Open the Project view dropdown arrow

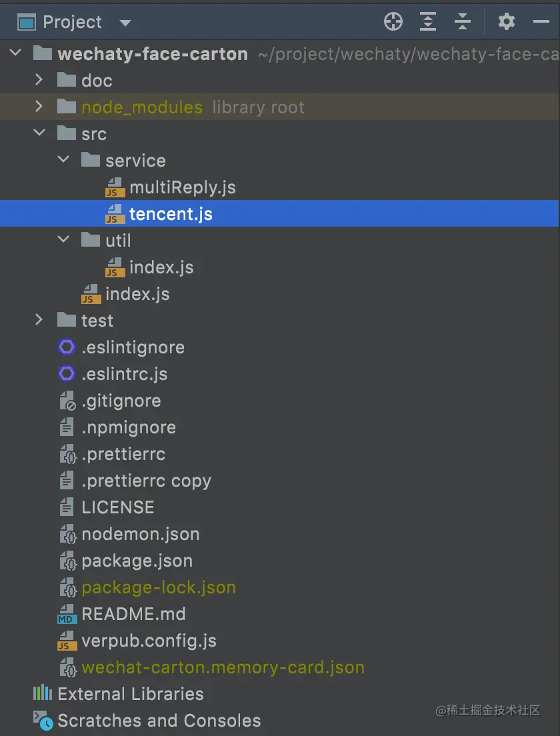pyautogui.click(x=125, y=23)
